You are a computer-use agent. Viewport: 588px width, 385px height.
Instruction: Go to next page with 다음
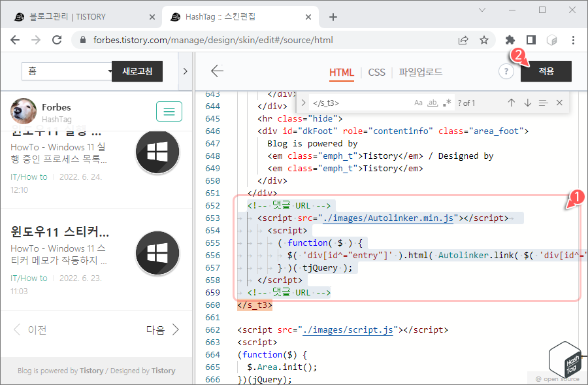click(x=163, y=330)
